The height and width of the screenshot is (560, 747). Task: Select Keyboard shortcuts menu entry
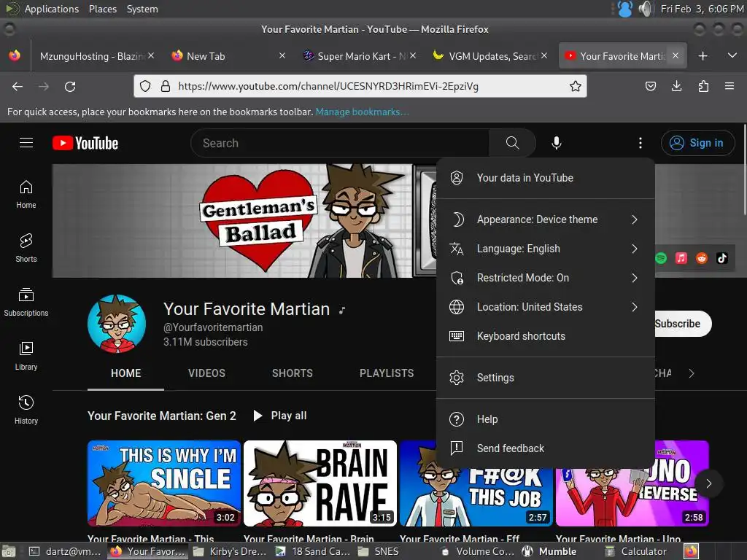[546, 336]
